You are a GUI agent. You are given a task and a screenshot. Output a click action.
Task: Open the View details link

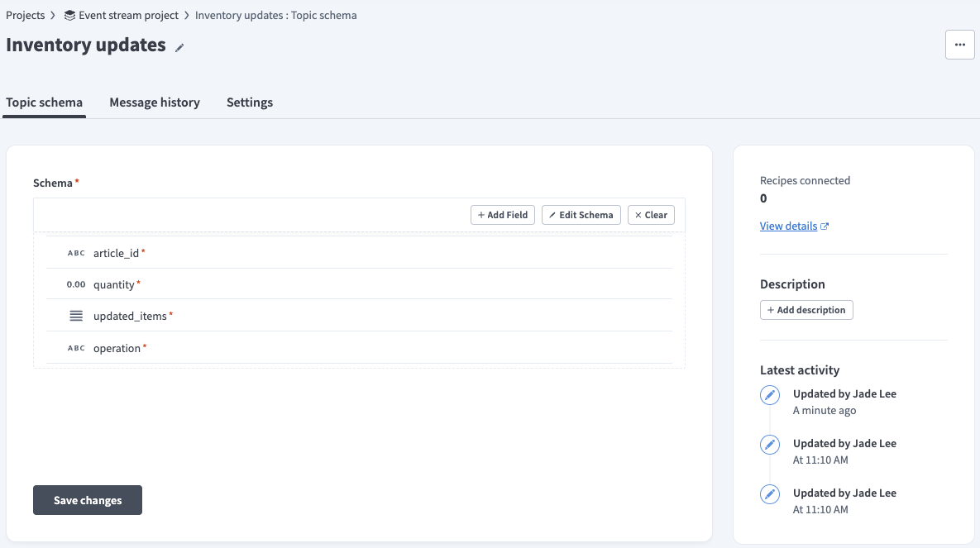pos(788,226)
